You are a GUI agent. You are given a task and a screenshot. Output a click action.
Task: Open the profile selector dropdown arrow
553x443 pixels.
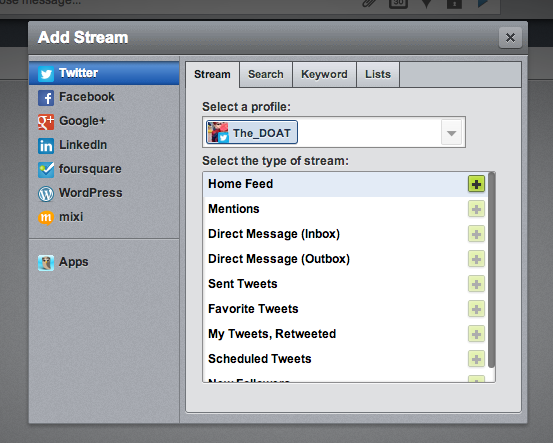[x=451, y=133]
